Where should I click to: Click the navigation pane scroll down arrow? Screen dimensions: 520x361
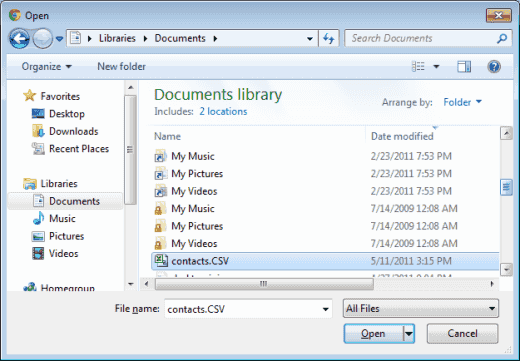pyautogui.click(x=131, y=284)
